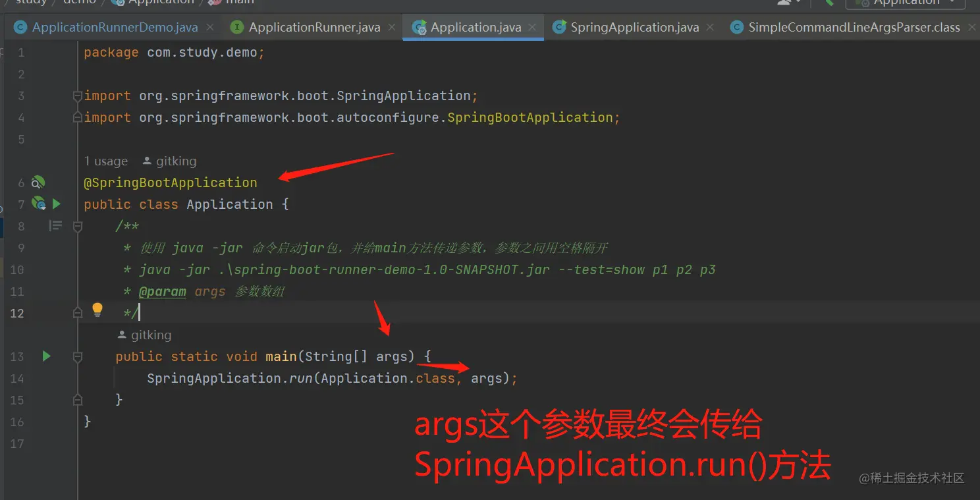
Task: Click the Spring bean gutter icon on line 7
Action: tap(38, 204)
